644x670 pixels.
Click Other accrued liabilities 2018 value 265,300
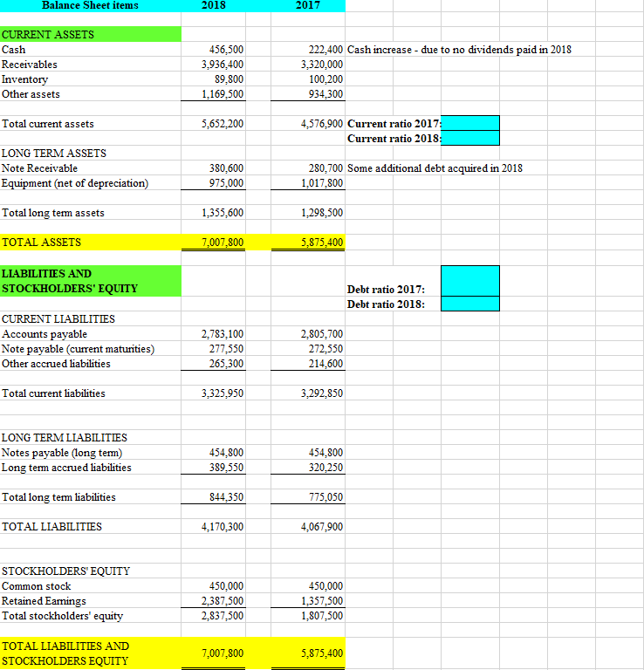click(x=226, y=364)
